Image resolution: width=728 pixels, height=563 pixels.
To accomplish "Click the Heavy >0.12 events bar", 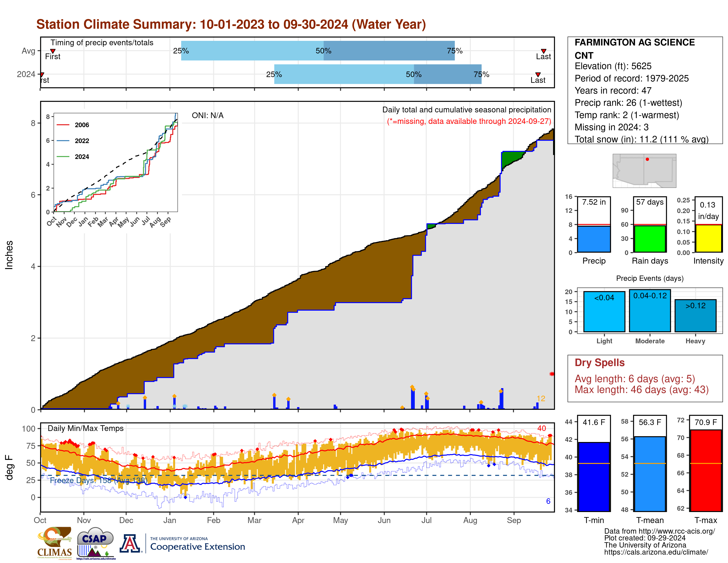I will 695,316.
